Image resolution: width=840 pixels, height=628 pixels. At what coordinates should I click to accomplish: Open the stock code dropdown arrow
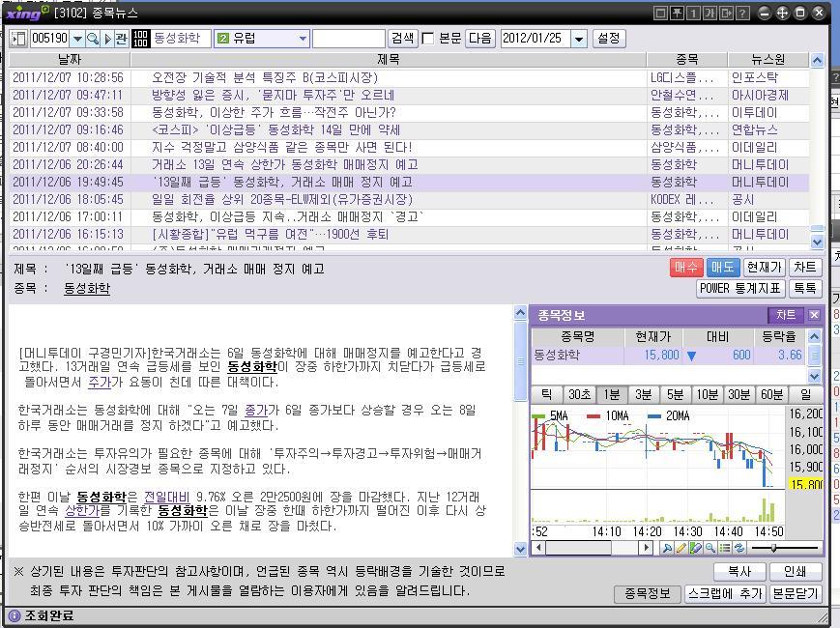(x=77, y=39)
